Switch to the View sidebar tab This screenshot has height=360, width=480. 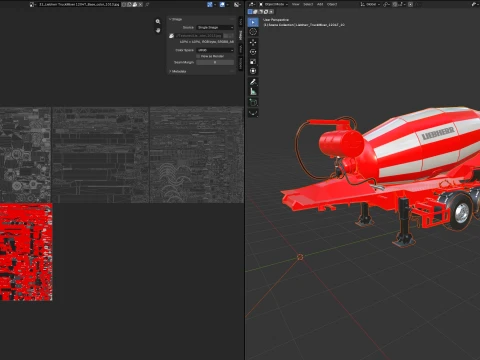click(x=241, y=49)
